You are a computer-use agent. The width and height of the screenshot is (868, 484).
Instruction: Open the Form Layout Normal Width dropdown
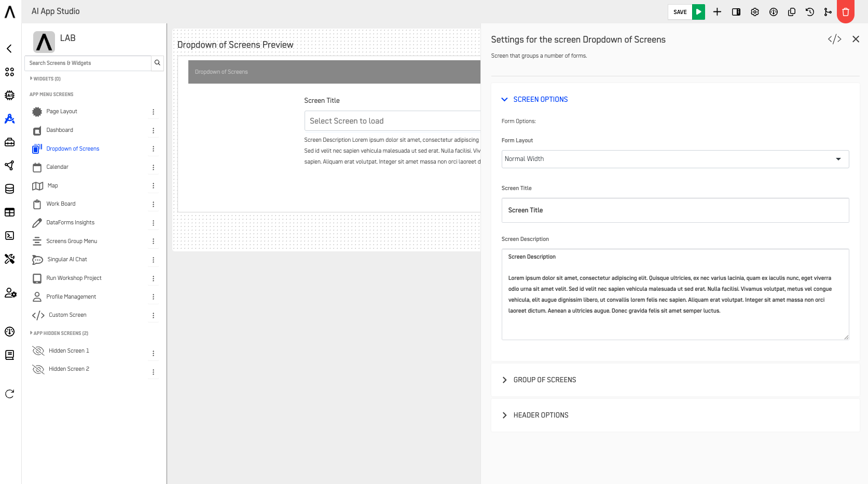click(x=675, y=159)
